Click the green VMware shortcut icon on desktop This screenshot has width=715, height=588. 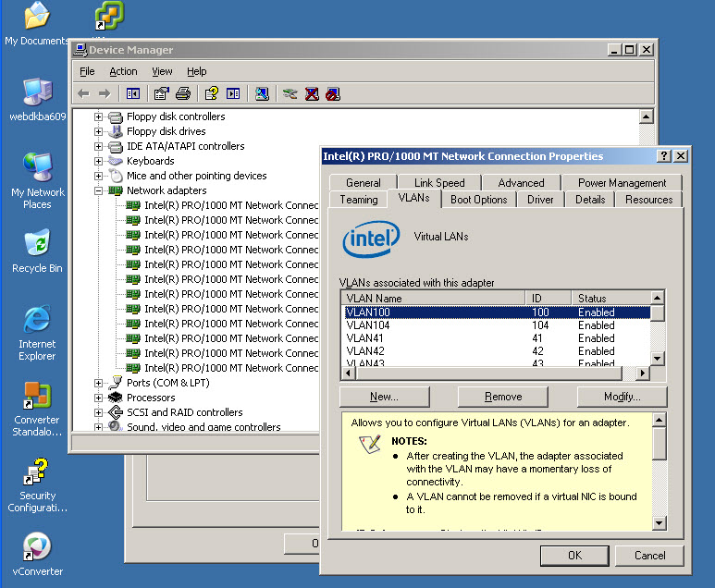(109, 16)
